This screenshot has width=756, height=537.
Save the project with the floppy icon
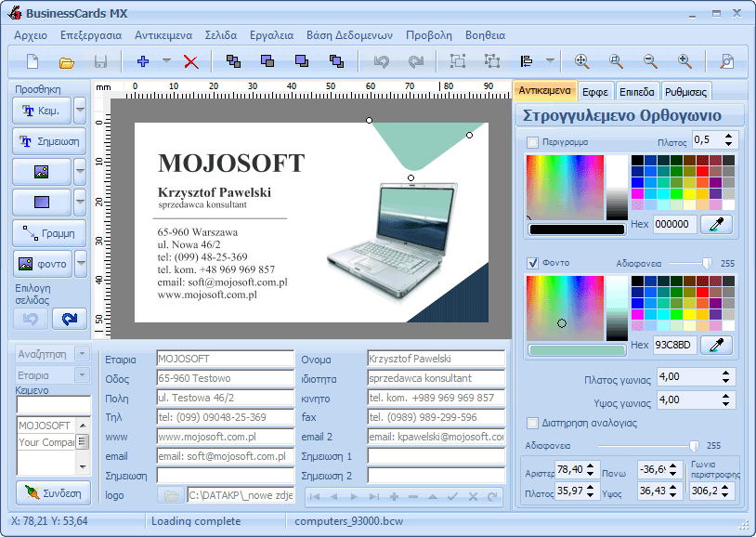coord(100,61)
